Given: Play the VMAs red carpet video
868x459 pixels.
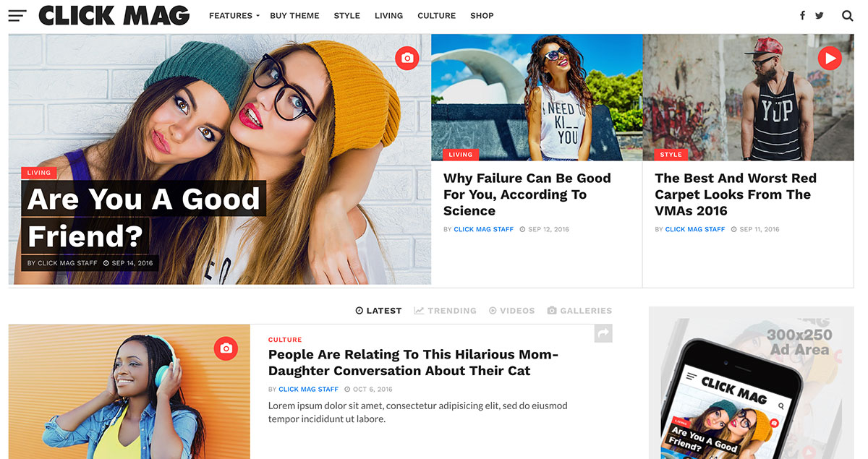Looking at the screenshot, I should (x=830, y=59).
